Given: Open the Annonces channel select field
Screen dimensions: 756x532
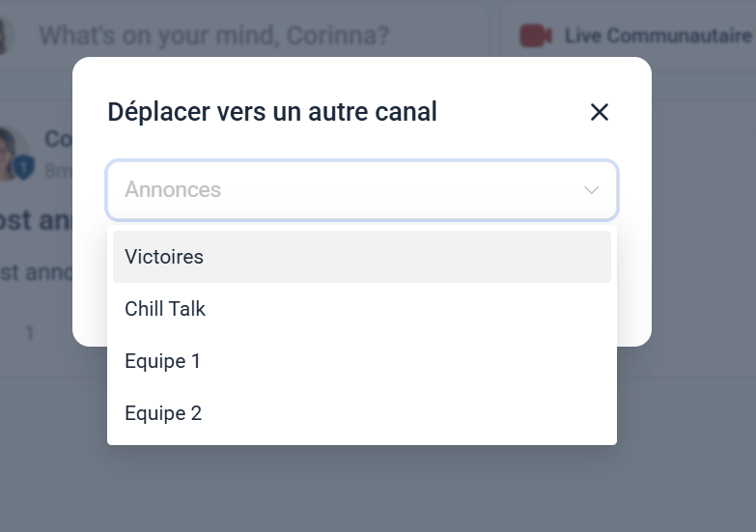Looking at the screenshot, I should click(x=362, y=190).
